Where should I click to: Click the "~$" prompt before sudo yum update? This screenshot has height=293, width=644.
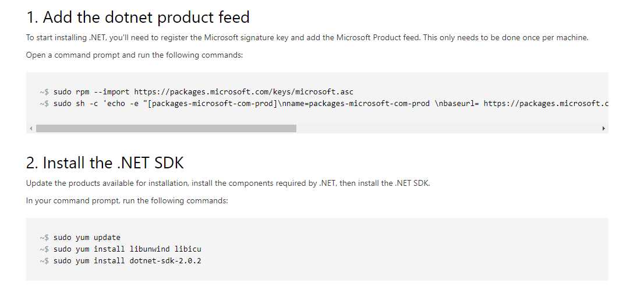[x=45, y=238]
